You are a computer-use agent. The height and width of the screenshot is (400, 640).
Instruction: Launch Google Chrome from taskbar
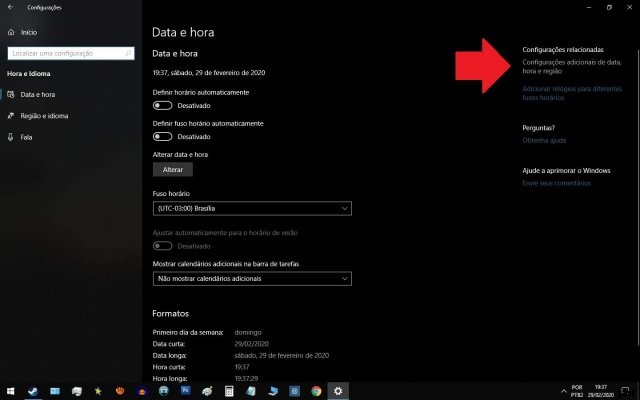[x=316, y=391]
